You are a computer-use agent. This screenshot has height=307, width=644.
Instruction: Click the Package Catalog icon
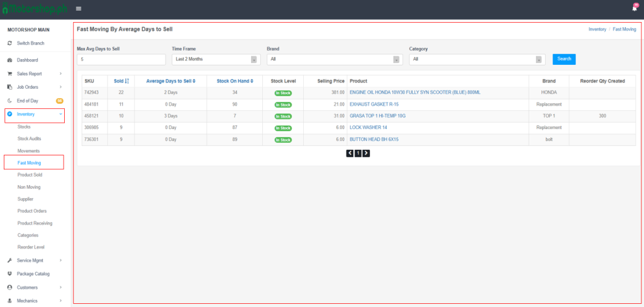point(9,274)
